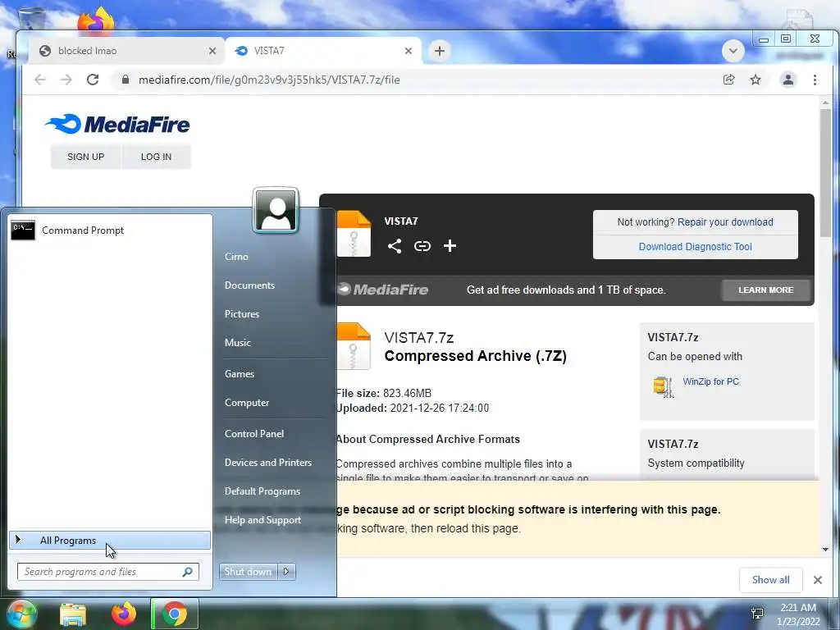Select the VISTA7 tab
The image size is (840, 630).
323,51
